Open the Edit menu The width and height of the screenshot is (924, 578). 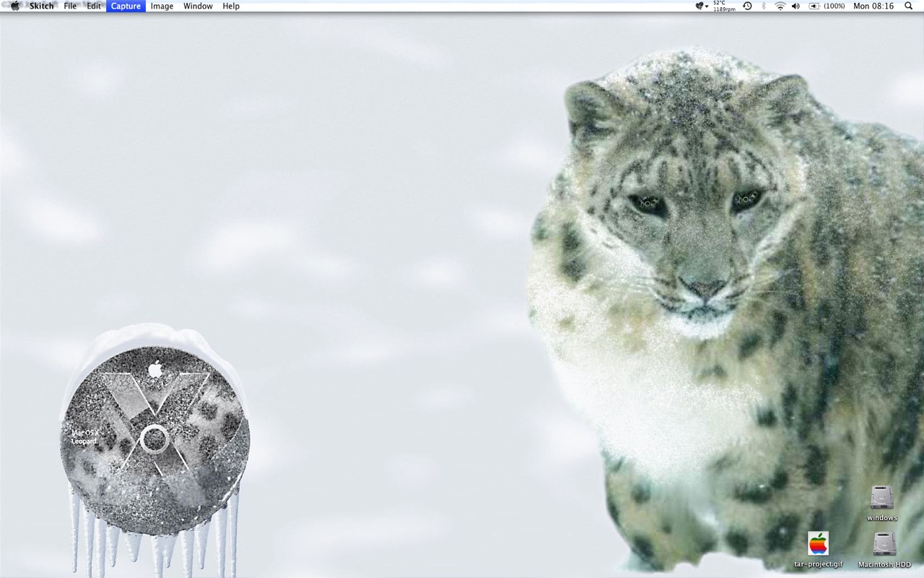tap(94, 6)
